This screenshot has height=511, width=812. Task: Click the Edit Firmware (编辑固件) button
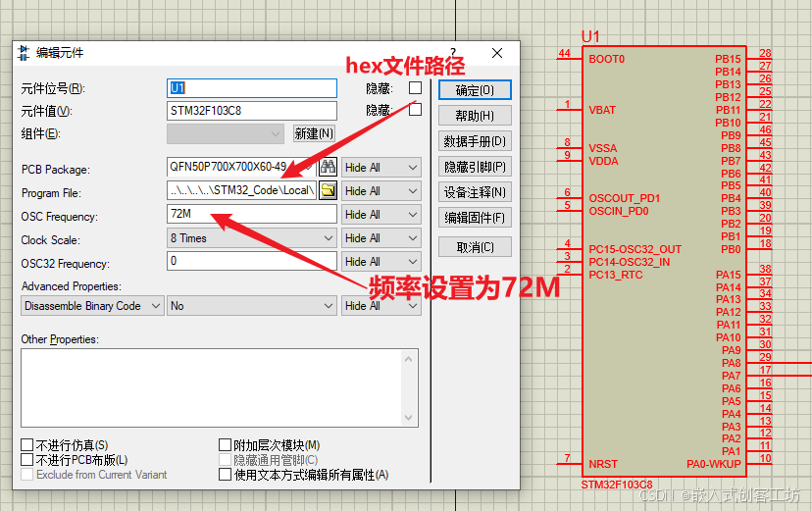pos(475,218)
